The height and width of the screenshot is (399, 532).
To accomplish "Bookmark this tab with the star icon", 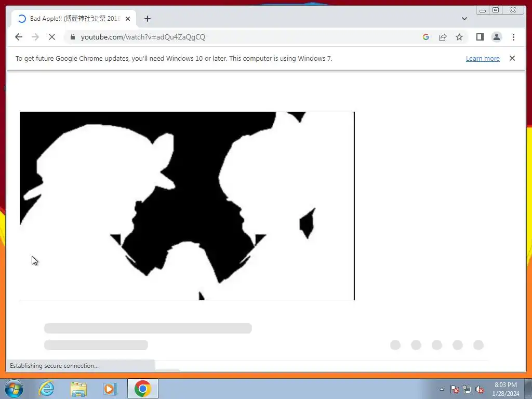I will (x=459, y=37).
